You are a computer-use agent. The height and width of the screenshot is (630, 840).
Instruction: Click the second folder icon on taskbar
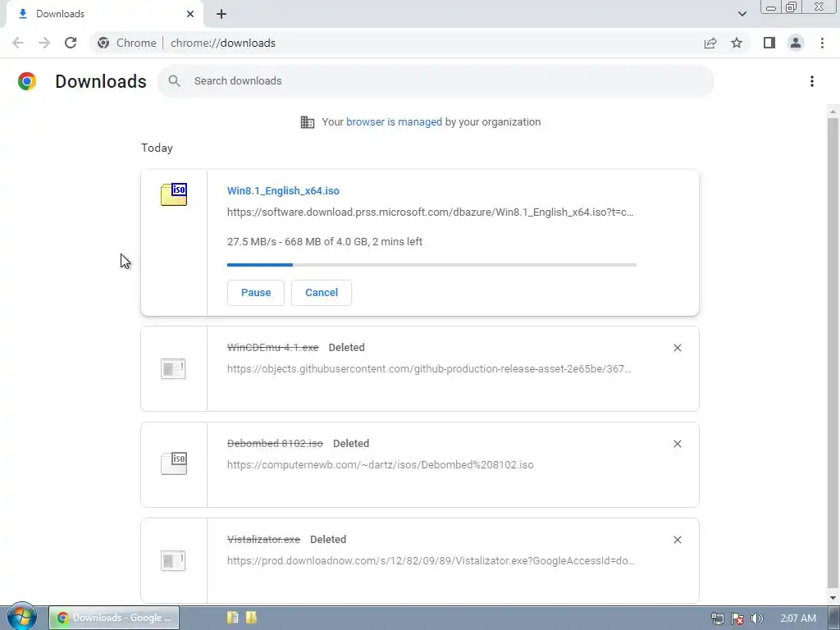(x=251, y=617)
